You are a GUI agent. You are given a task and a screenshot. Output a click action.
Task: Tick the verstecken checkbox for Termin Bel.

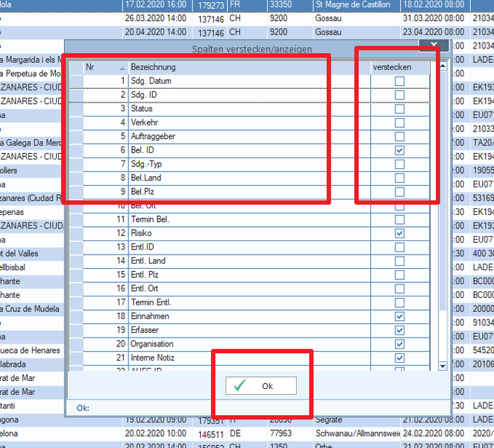pyautogui.click(x=399, y=220)
